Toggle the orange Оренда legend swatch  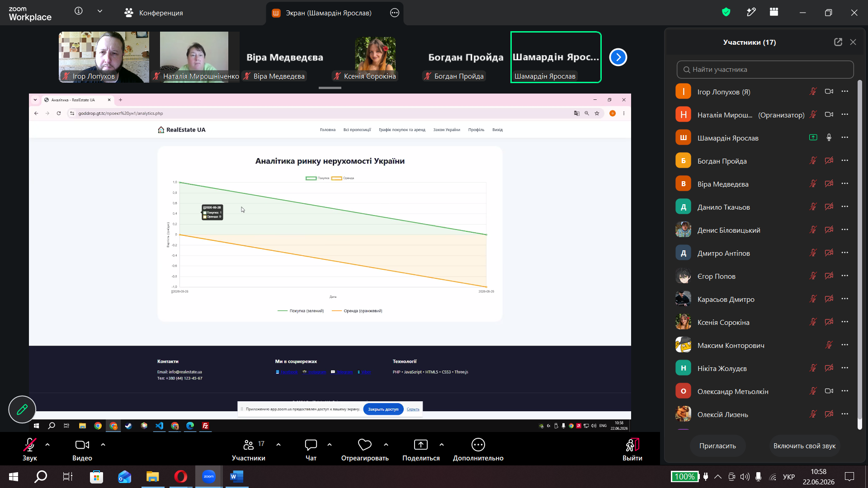pos(336,178)
